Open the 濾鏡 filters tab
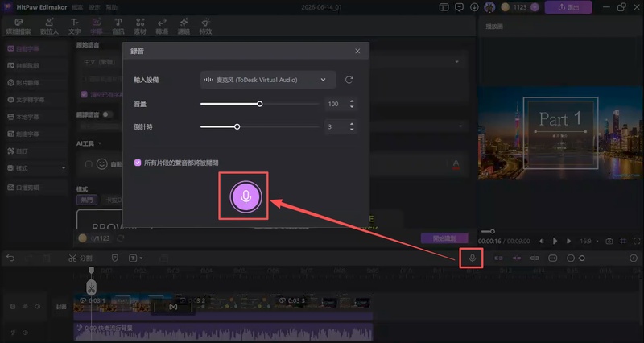Screen dimensions: 644x343 (184, 27)
